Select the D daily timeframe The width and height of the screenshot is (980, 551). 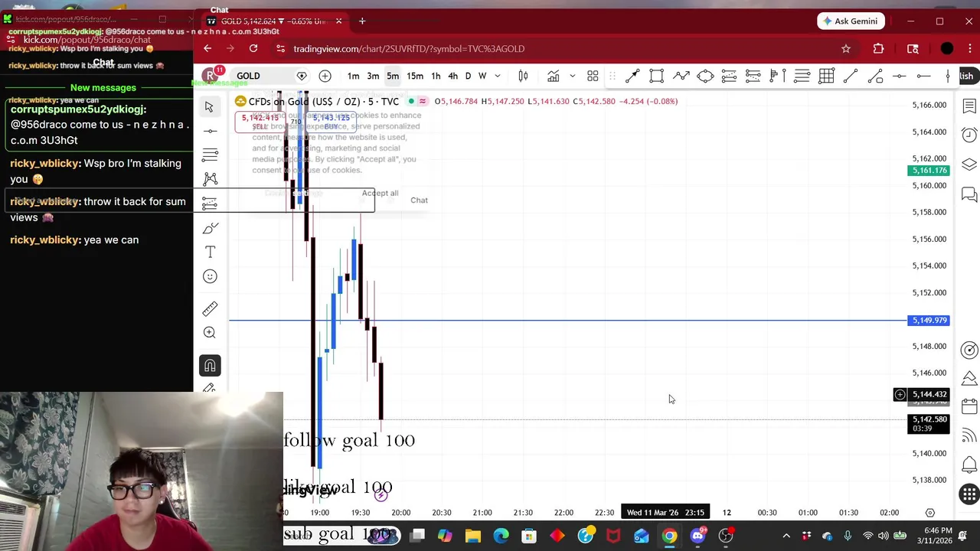[468, 76]
